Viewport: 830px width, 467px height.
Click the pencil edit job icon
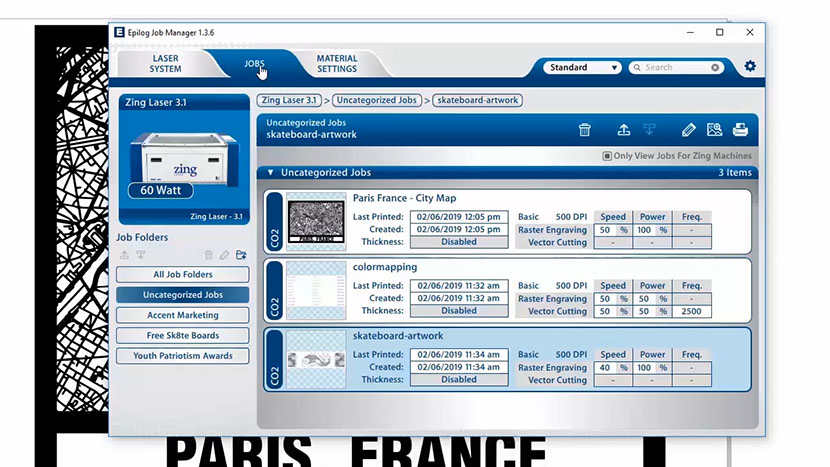click(688, 129)
